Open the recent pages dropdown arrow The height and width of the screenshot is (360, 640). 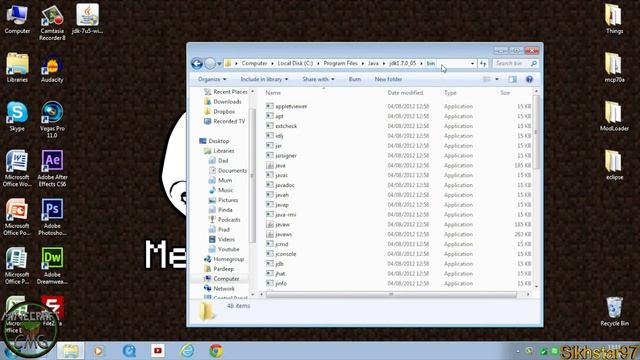(219, 64)
